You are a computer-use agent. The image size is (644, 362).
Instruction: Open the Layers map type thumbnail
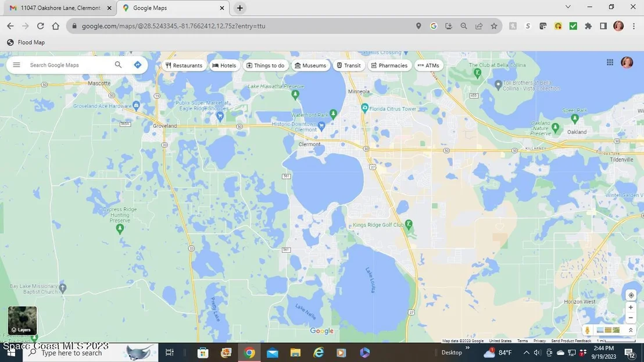pyautogui.click(x=22, y=320)
